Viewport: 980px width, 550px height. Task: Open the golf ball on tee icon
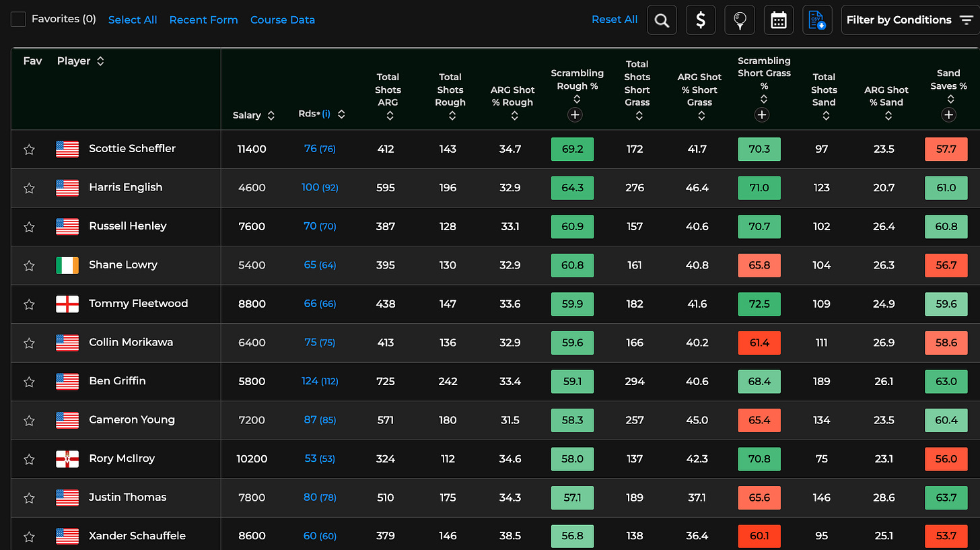click(740, 20)
